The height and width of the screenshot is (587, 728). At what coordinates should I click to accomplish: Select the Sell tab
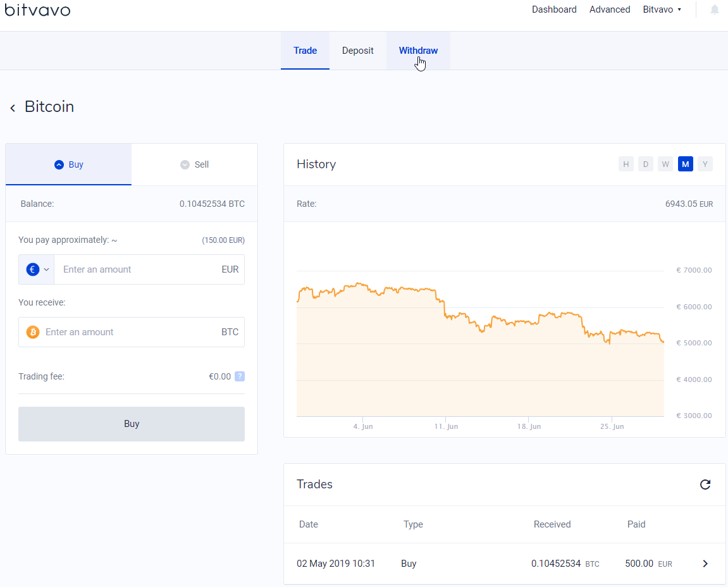coord(194,164)
